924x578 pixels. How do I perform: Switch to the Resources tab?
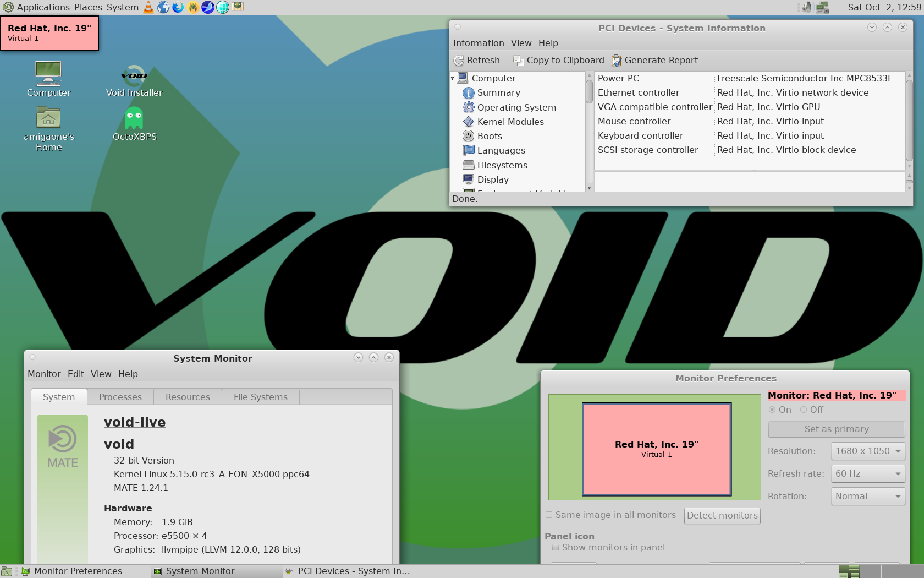tap(188, 397)
